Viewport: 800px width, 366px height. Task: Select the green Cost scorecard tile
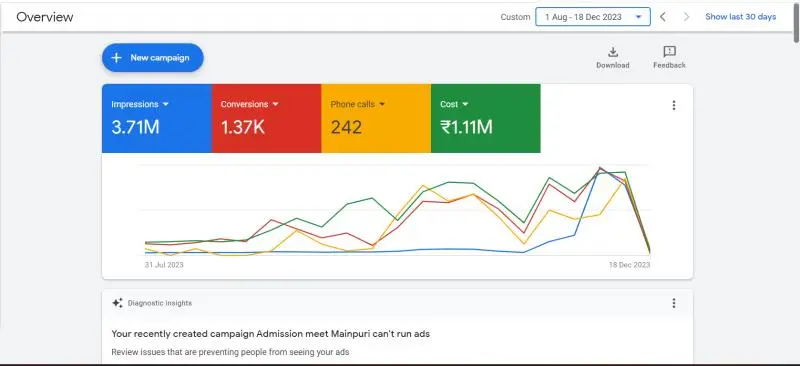(486, 118)
